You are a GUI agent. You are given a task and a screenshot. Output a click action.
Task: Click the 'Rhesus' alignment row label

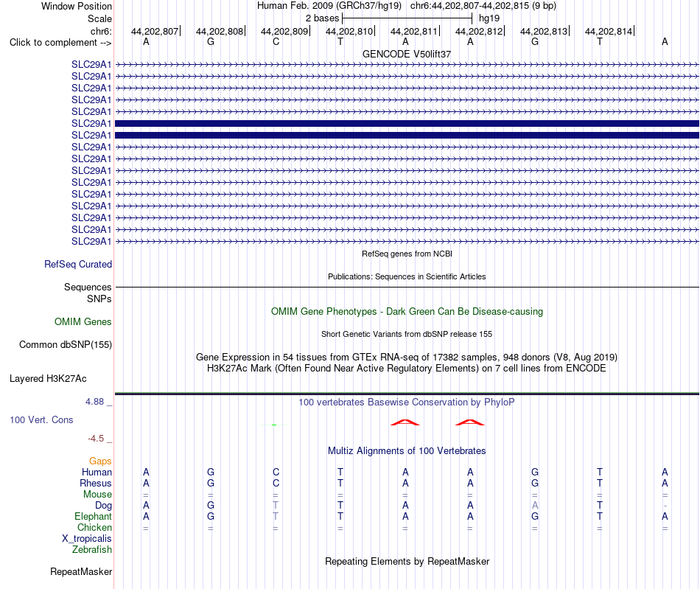coord(96,483)
